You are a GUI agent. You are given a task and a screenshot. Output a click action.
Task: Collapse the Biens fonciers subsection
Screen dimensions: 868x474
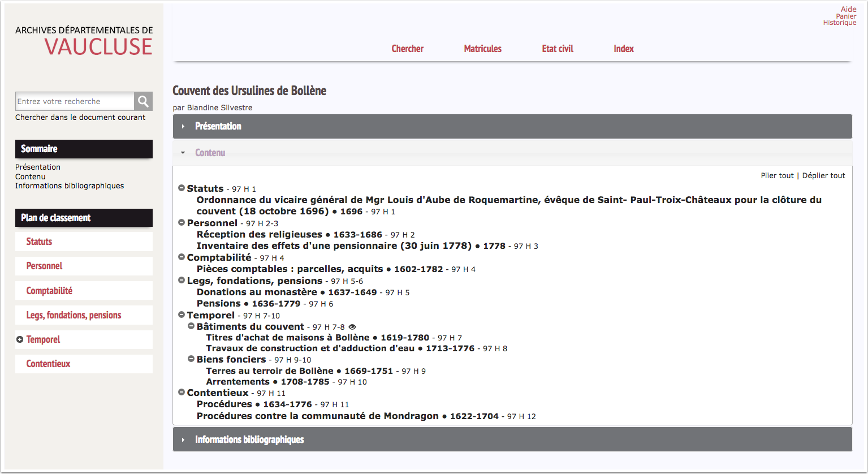[x=191, y=359]
